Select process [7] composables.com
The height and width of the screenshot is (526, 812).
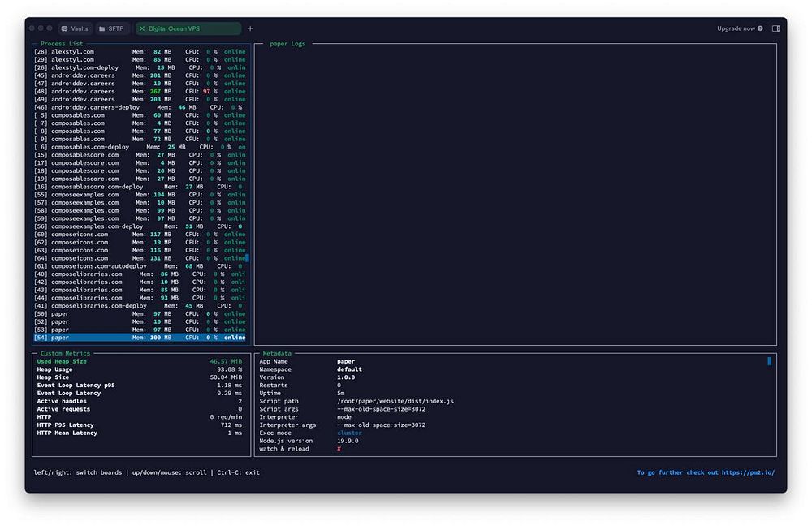[140, 123]
